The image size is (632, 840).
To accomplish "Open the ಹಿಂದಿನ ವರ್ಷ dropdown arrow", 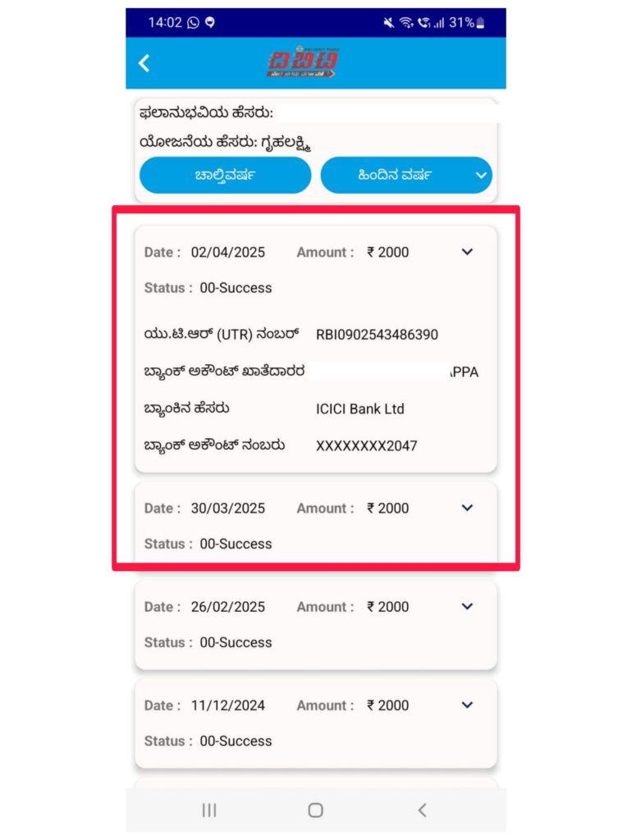I will 481,176.
